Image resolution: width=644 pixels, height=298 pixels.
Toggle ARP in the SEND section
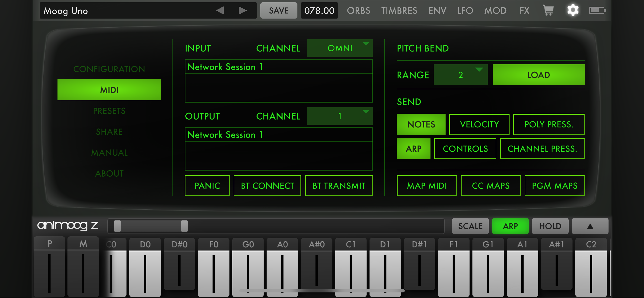(414, 149)
